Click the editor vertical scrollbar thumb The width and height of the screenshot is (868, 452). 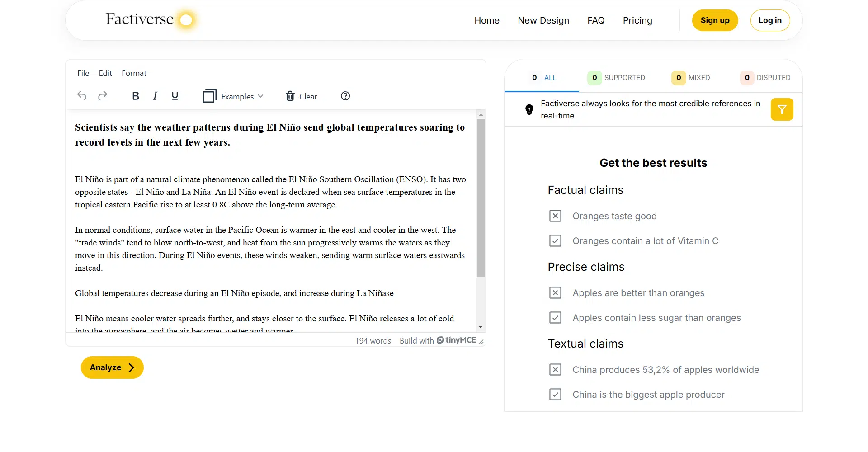pyautogui.click(x=481, y=198)
